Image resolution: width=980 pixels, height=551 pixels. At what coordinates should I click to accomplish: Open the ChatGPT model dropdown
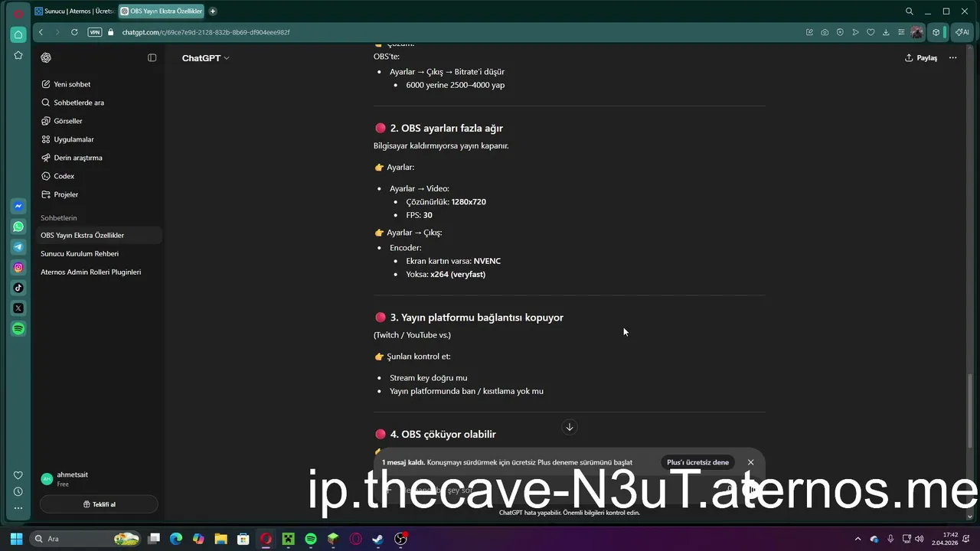[x=205, y=58]
